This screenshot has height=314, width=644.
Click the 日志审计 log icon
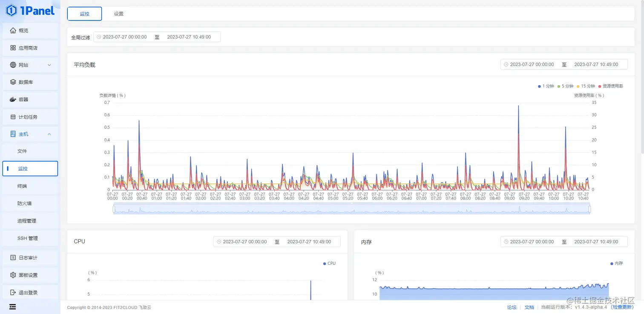[x=13, y=258]
